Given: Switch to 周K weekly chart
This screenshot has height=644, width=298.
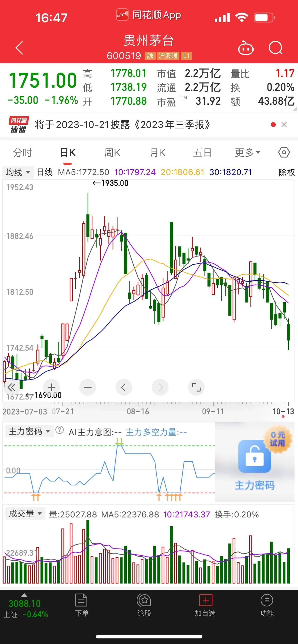Looking at the screenshot, I should pos(113,153).
